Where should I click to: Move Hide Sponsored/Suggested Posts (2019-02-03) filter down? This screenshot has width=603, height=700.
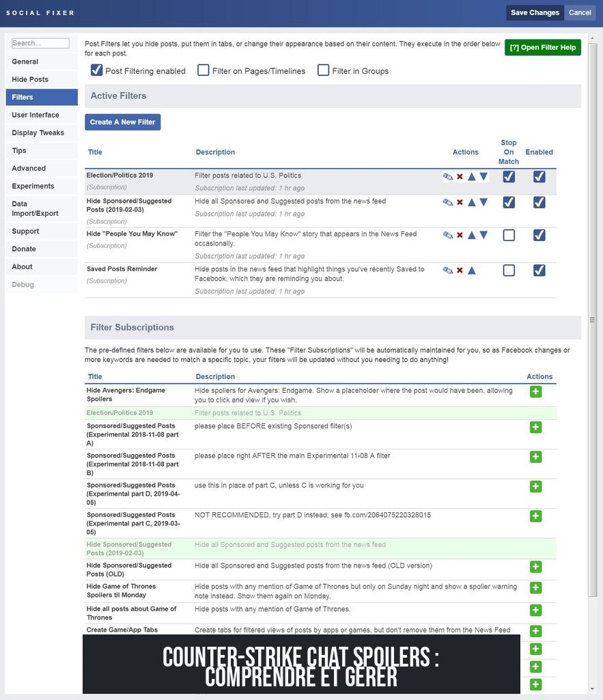pyautogui.click(x=483, y=202)
